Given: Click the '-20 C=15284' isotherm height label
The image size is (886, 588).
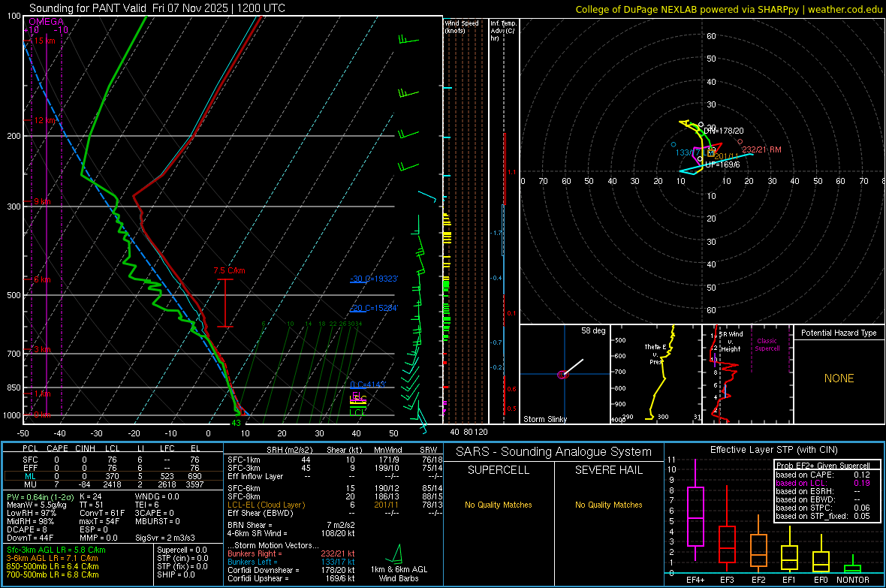Looking at the screenshot, I should pyautogui.click(x=374, y=308).
